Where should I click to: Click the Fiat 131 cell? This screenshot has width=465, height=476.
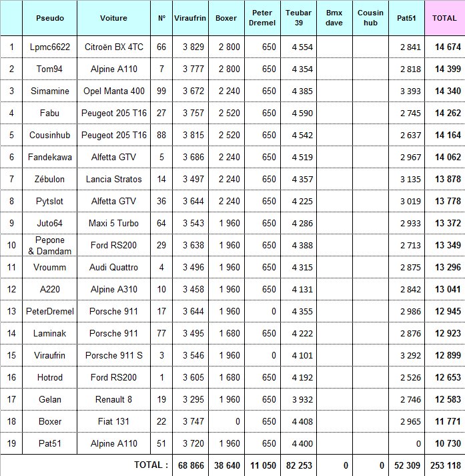tap(113, 421)
